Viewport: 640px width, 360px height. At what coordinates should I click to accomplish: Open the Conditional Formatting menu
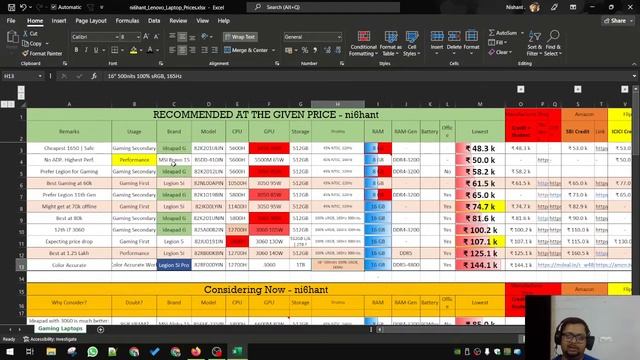coord(363,43)
